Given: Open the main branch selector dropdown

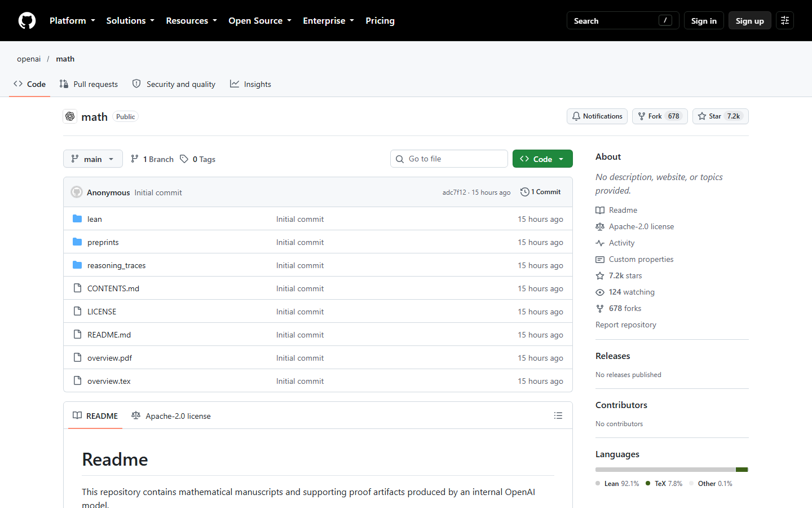Looking at the screenshot, I should click(93, 159).
